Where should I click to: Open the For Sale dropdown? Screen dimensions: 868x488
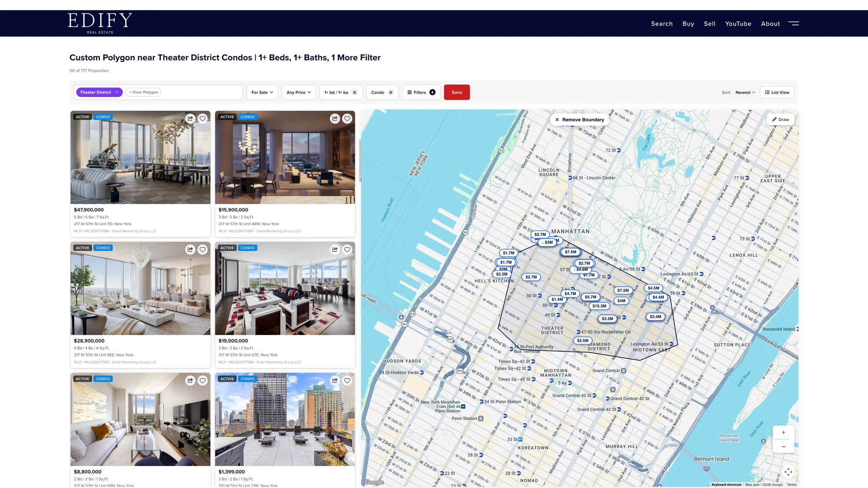pyautogui.click(x=262, y=92)
